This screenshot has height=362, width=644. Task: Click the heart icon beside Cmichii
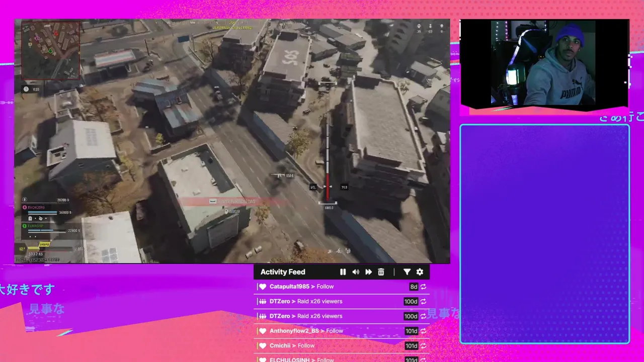click(x=262, y=346)
